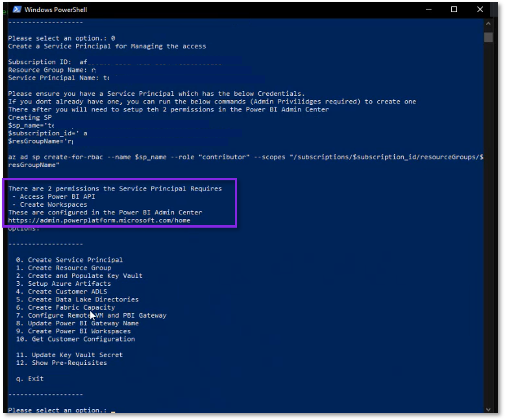Click the scrollbar down arrow
The width and height of the screenshot is (505, 420).
pyautogui.click(x=488, y=410)
